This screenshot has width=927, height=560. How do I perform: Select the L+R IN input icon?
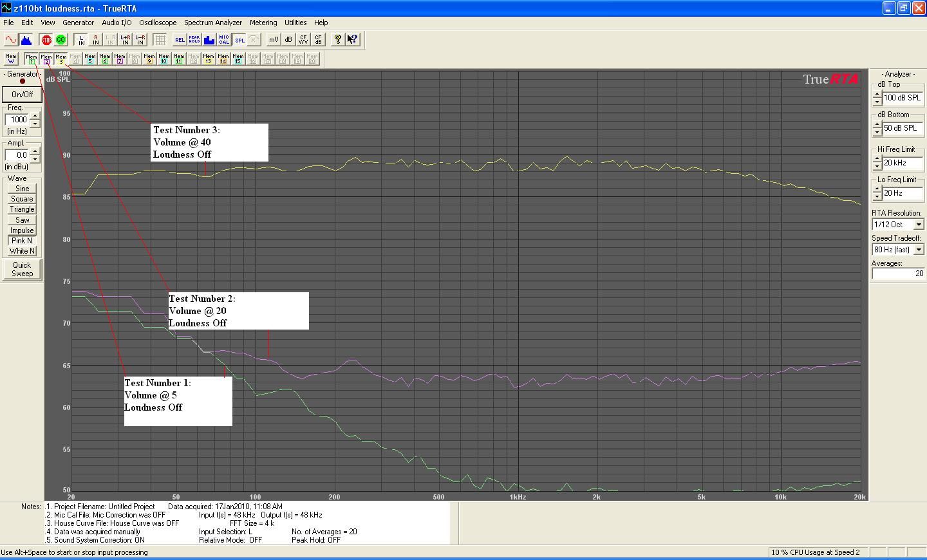tap(125, 40)
